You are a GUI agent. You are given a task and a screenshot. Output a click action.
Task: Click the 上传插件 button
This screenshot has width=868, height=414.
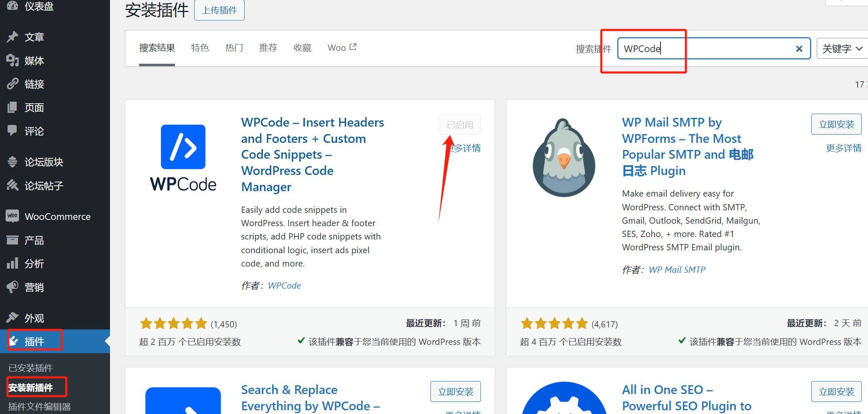(219, 10)
